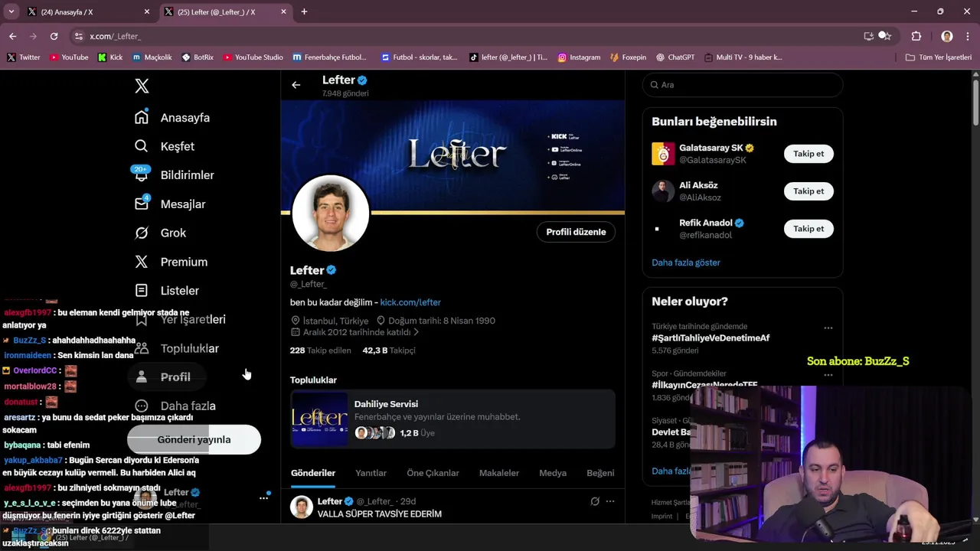
Task: Open Mesajlar envelope icon
Action: (142, 204)
